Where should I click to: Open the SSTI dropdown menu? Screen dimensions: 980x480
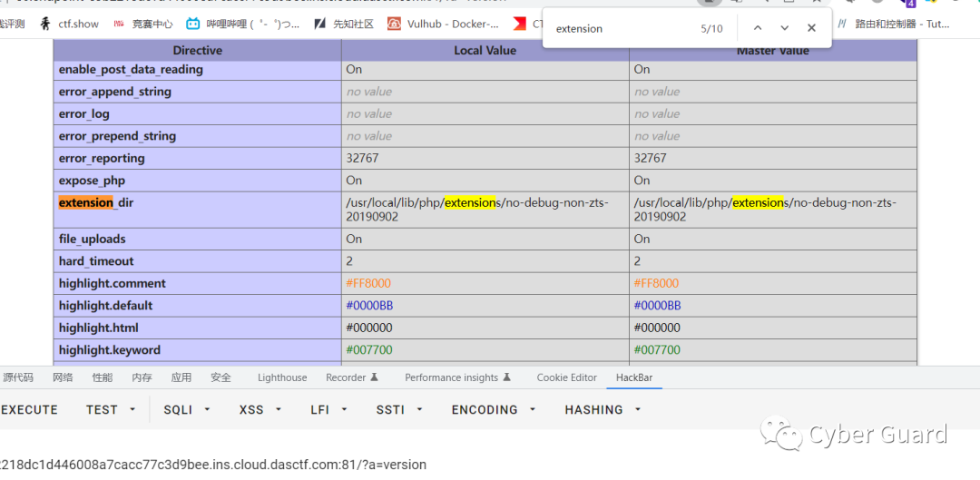pos(399,409)
